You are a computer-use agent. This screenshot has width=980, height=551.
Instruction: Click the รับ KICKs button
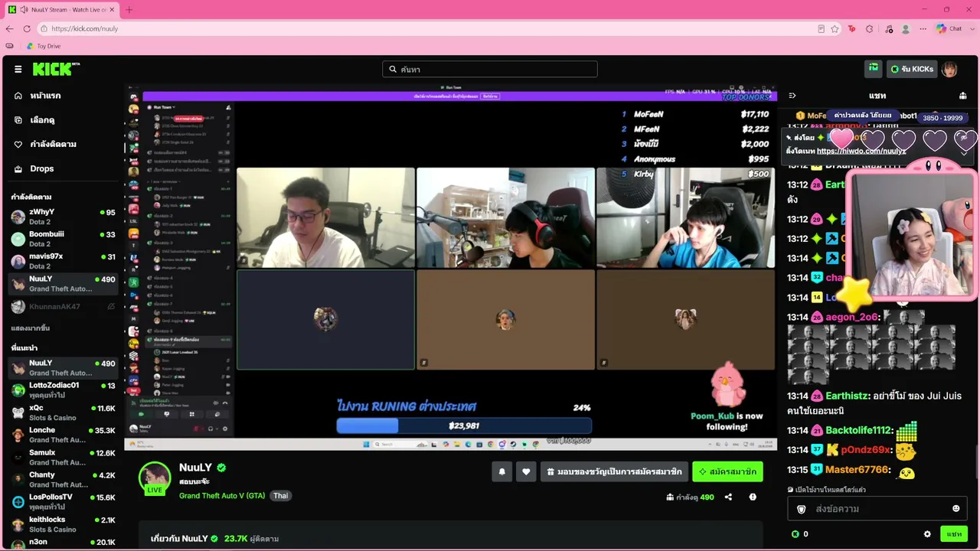click(912, 69)
